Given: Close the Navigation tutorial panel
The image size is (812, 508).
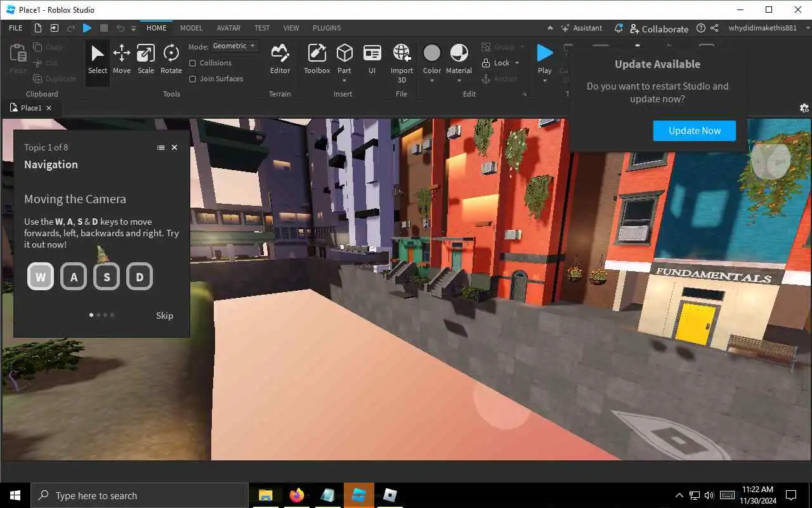Looking at the screenshot, I should pos(174,147).
